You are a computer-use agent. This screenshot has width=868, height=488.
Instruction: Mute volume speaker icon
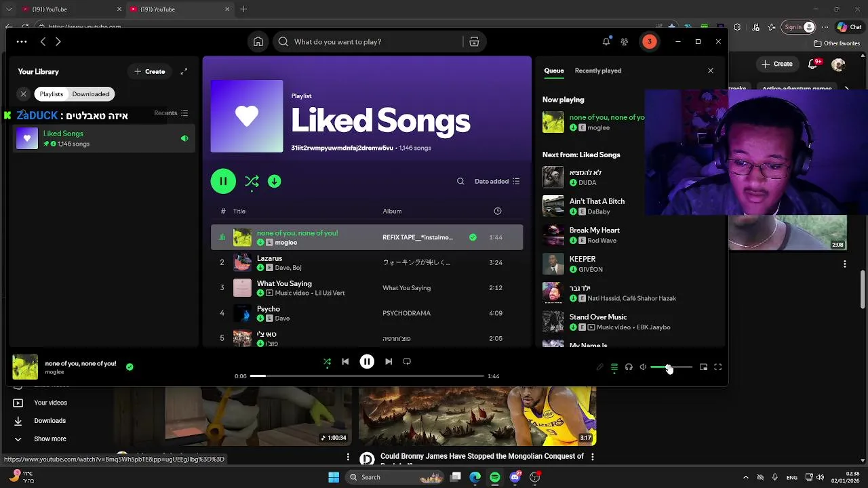[643, 367]
